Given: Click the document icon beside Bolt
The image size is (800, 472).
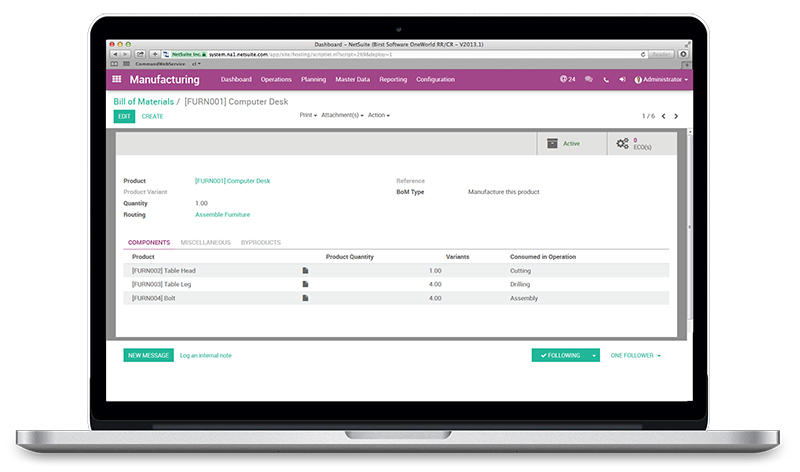Looking at the screenshot, I should point(306,298).
